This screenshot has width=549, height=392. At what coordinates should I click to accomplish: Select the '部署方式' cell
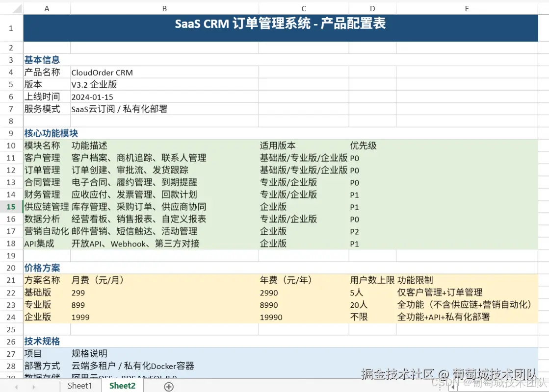(x=47, y=366)
